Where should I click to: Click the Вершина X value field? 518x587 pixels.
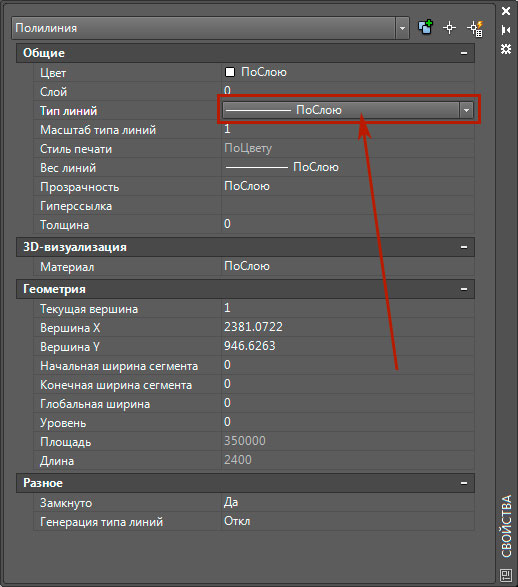(348, 327)
